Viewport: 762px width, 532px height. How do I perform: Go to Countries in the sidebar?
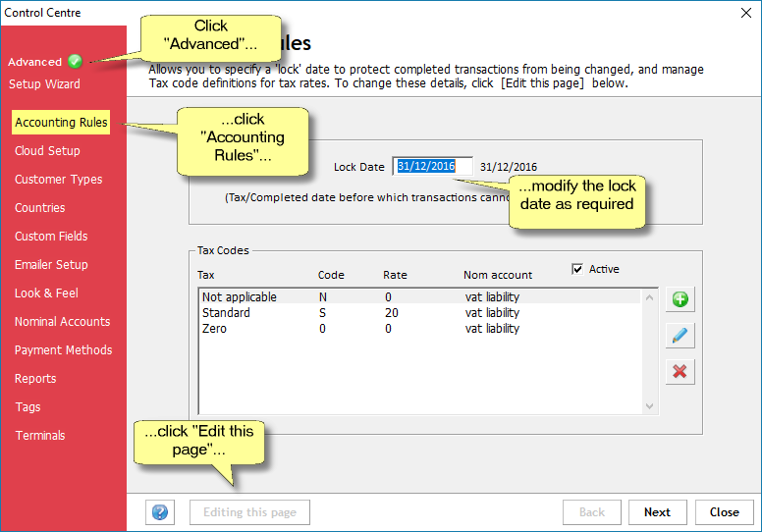tap(40, 208)
